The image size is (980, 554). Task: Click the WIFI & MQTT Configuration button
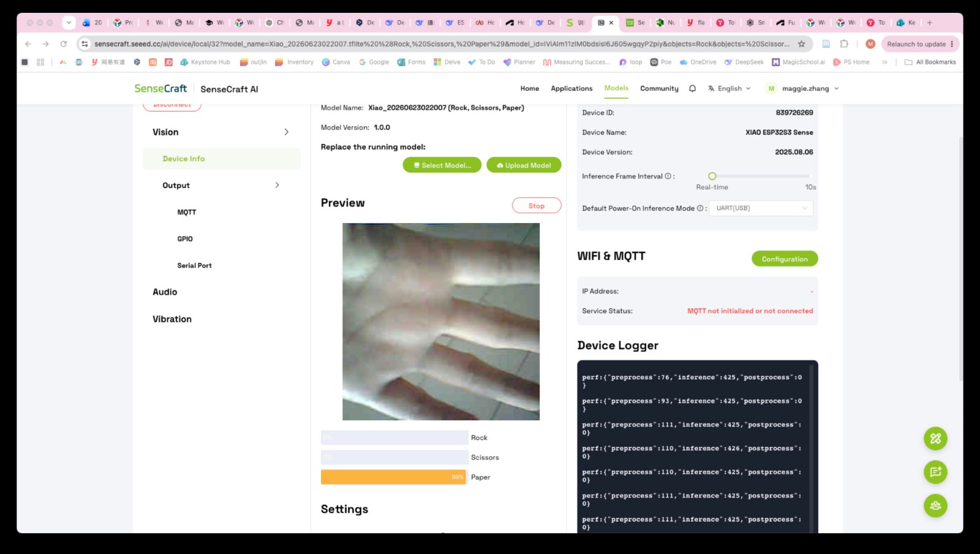point(785,259)
